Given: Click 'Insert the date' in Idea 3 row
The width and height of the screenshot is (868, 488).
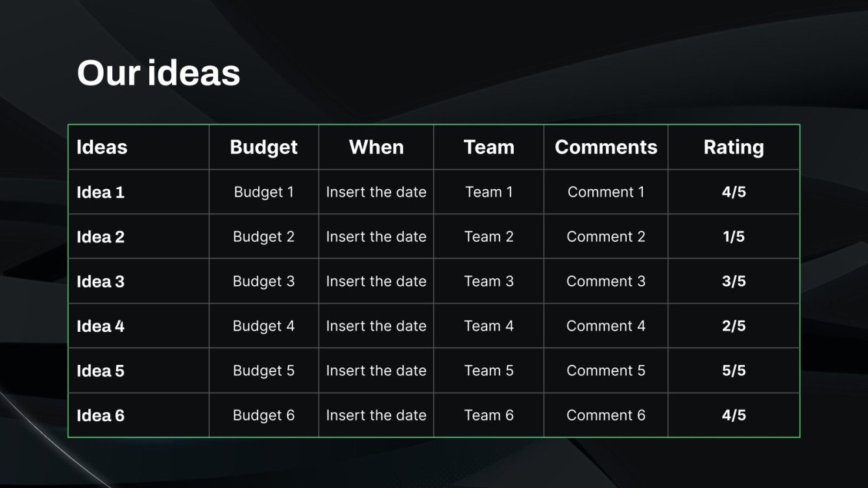Looking at the screenshot, I should click(376, 281).
